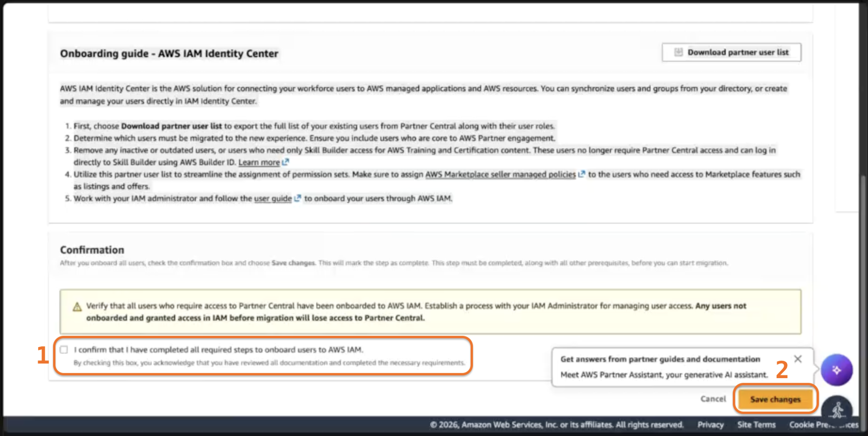Image resolution: width=868 pixels, height=436 pixels.
Task: Open Cookie Preferences in the footer
Action: [x=824, y=425]
